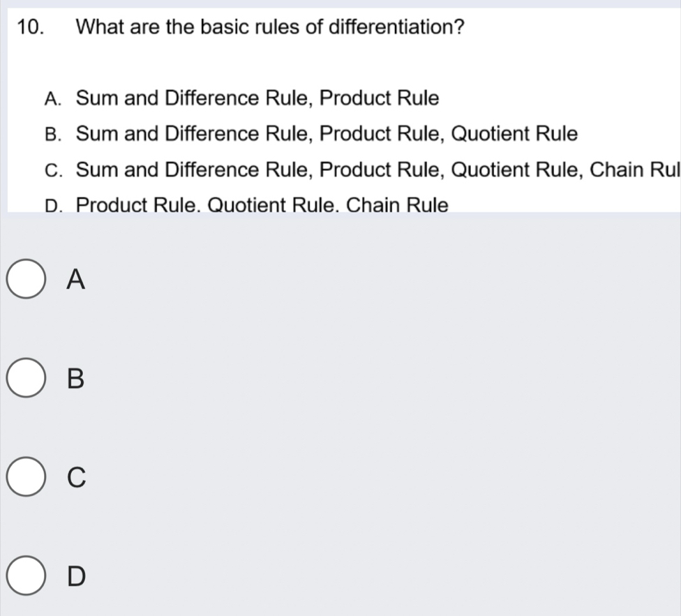Click the 'B' label beside second radio
681x616 pixels.
coord(76,380)
